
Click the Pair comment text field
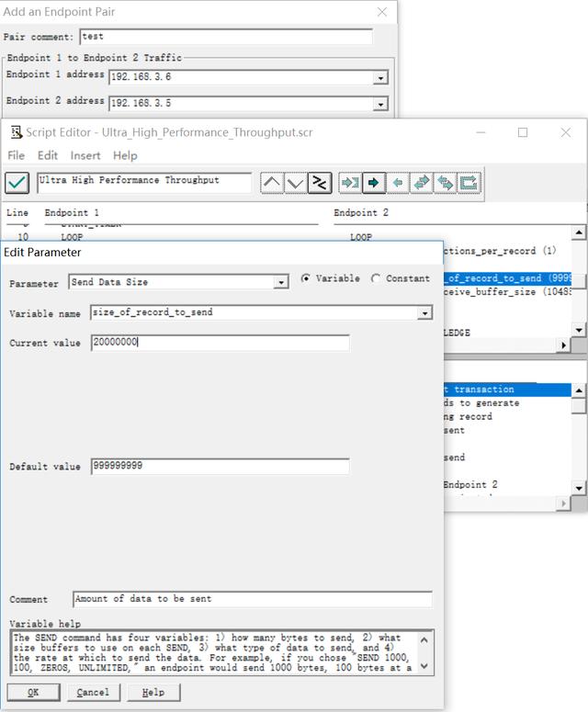tap(226, 38)
